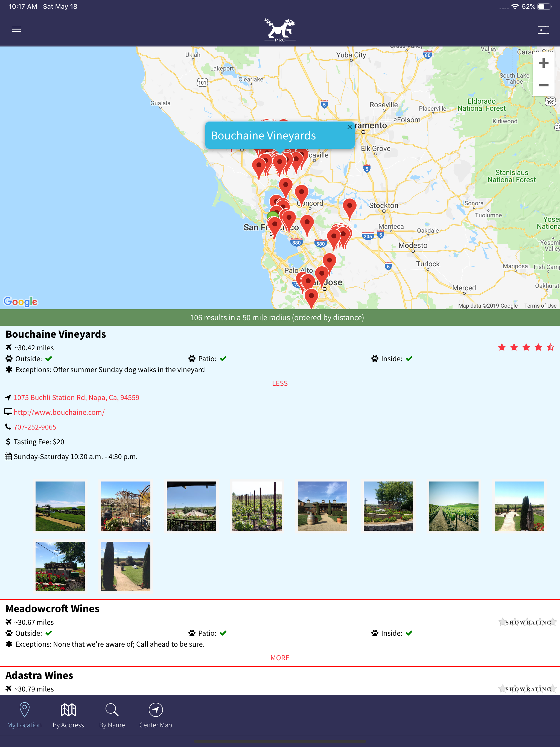Screen dimensions: 560x747
Task: Tap the Sunday-Saturday hours text
Action: 76,457
